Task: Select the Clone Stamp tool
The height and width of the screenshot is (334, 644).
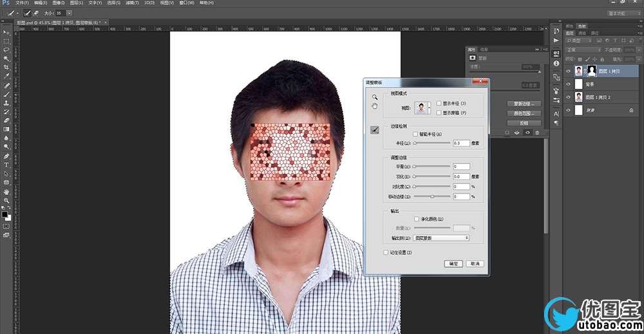Action: tap(6, 103)
